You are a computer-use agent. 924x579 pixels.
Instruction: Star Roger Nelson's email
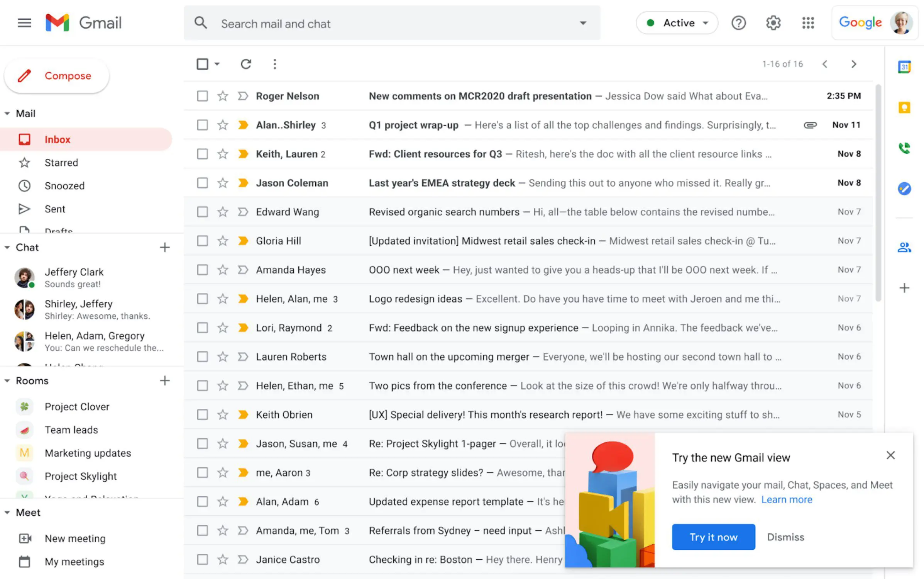(223, 96)
